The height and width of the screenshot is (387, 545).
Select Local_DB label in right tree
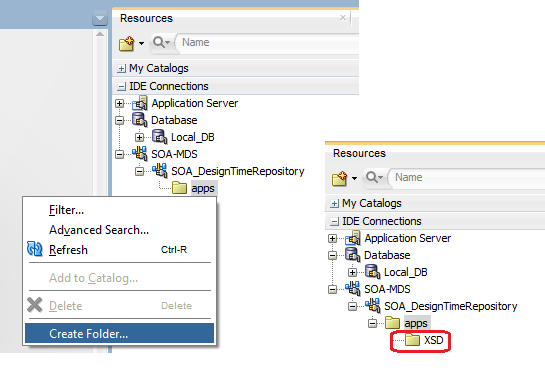[406, 273]
